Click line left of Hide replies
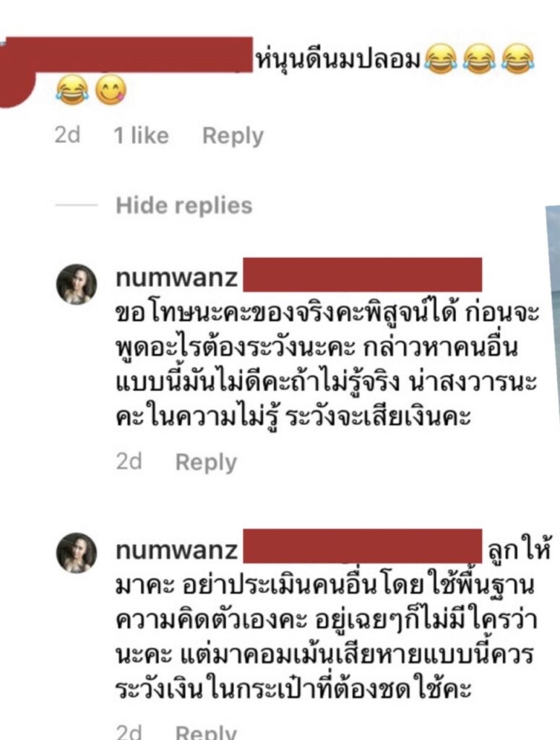The height and width of the screenshot is (740, 560). pyautogui.click(x=77, y=205)
